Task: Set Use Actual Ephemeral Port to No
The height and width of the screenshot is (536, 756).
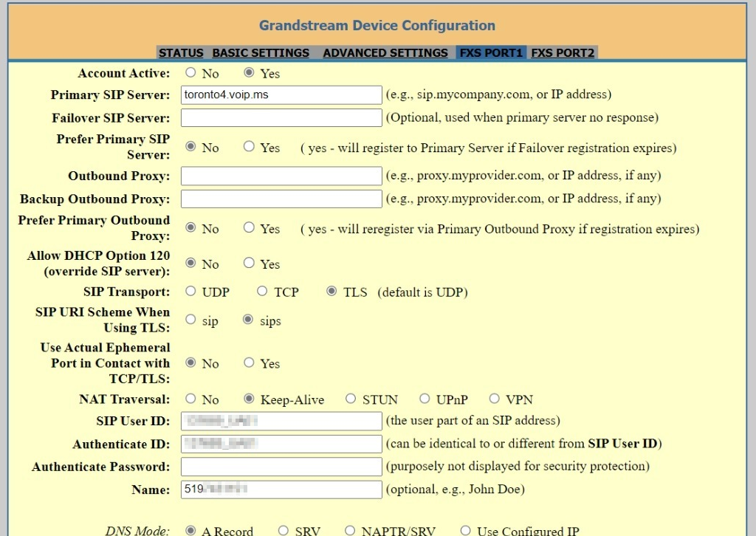Action: click(191, 362)
